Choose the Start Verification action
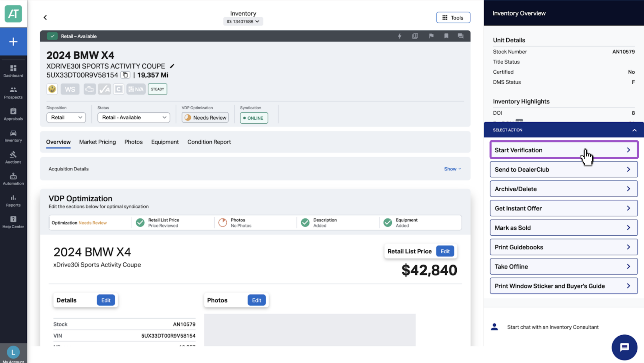644x363 pixels. (564, 150)
